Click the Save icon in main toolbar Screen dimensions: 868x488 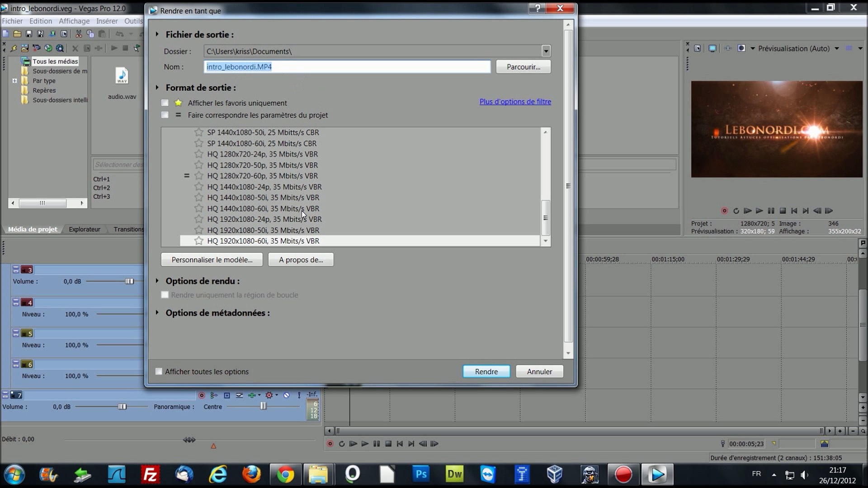[28, 34]
